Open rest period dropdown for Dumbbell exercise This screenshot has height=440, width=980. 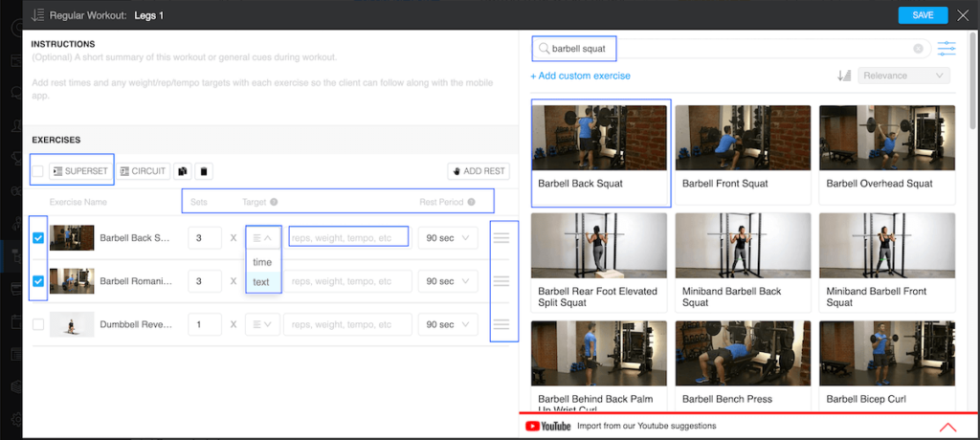447,324
